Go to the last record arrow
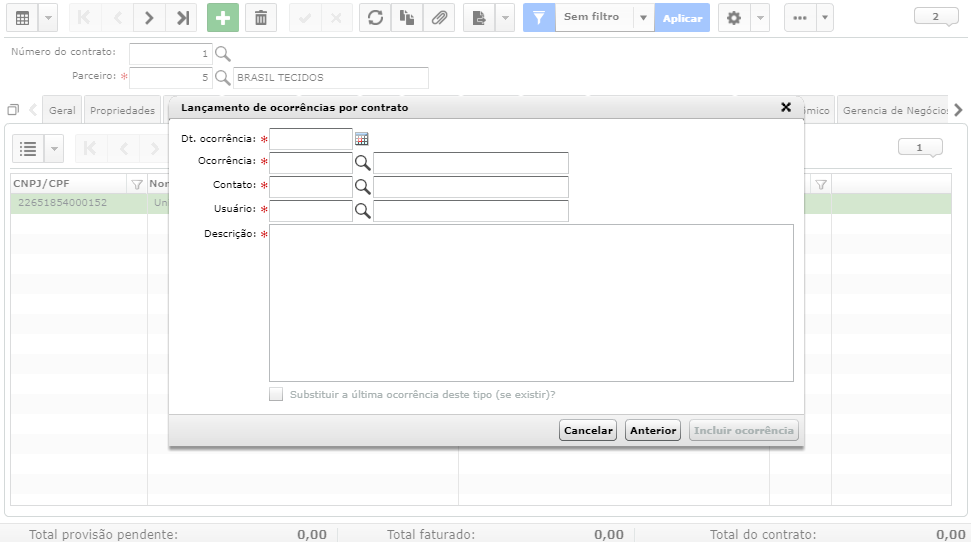 [x=182, y=18]
